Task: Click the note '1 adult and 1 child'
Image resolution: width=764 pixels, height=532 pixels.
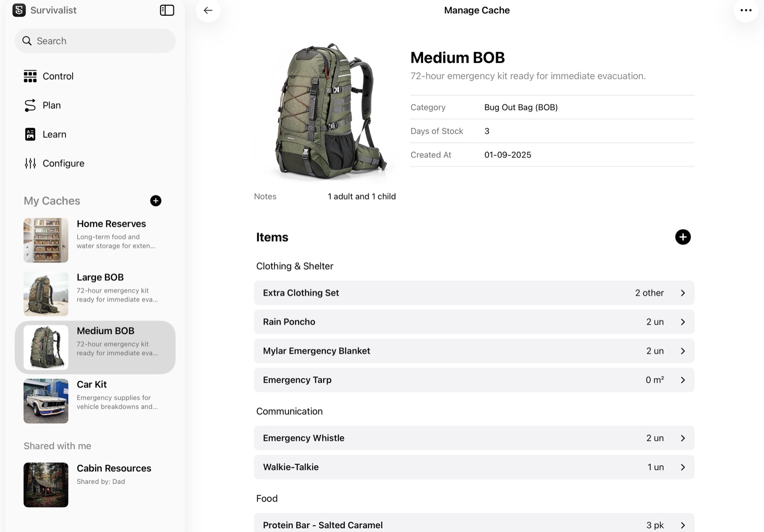Action: coord(361,197)
